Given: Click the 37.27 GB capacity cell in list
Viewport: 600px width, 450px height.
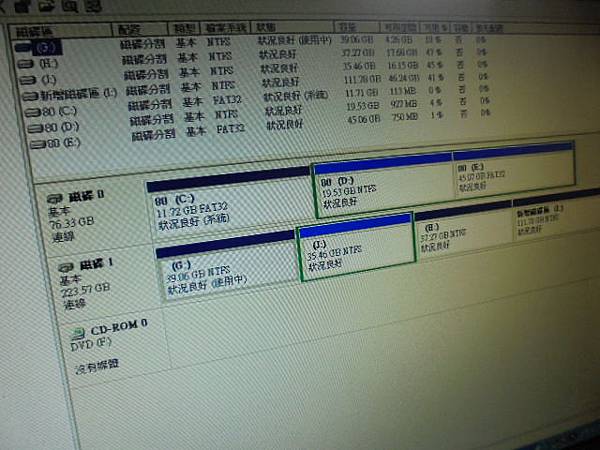Looking at the screenshot, I should click(x=358, y=52).
